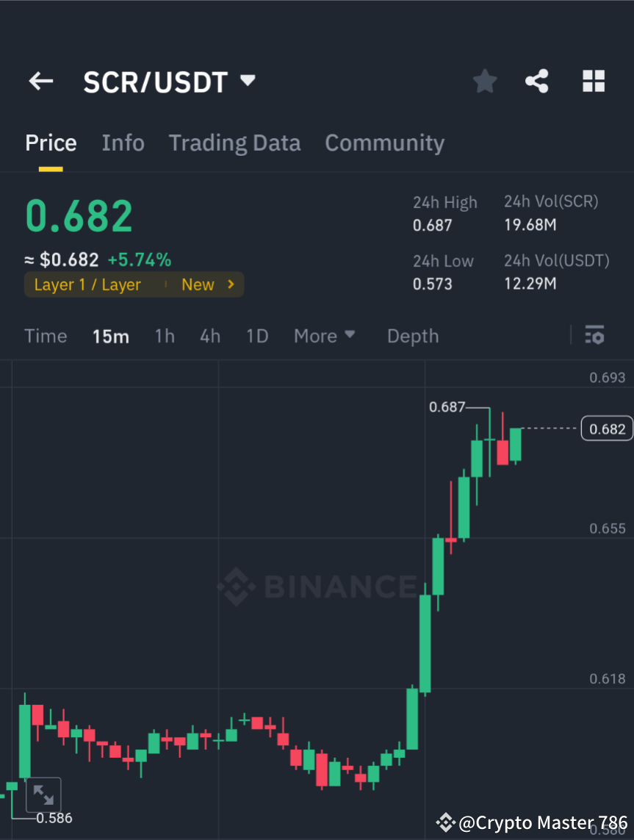
Task: Switch chart to 1h timeframe
Action: click(164, 335)
